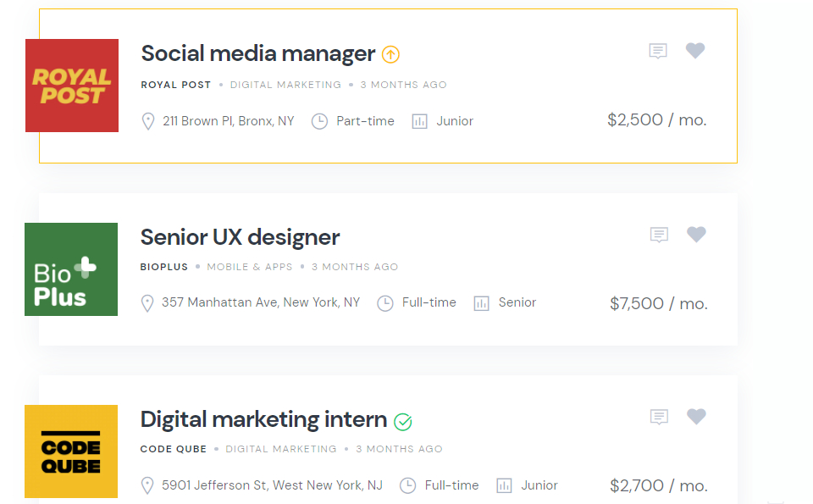813x504 pixels.
Task: Click the verified checkmark beside Digital marketing intern
Action: (x=403, y=421)
